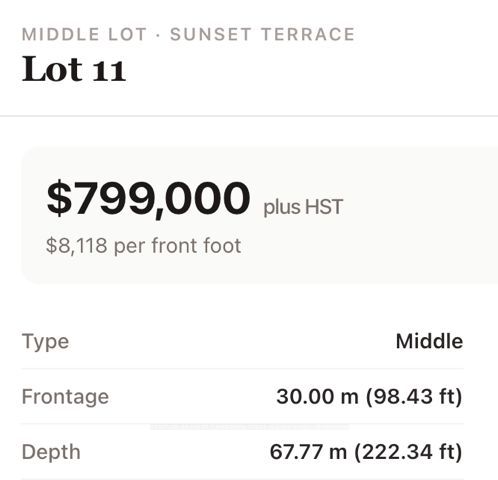Click the Type row label

click(45, 341)
